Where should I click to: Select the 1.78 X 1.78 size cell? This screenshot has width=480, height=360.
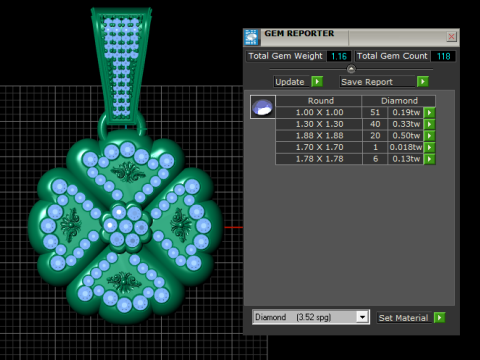click(x=319, y=159)
